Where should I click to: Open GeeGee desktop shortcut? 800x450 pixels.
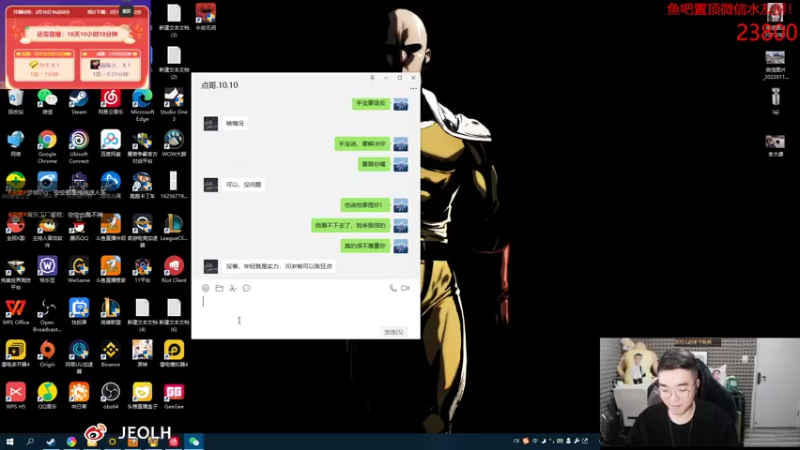pos(174,396)
